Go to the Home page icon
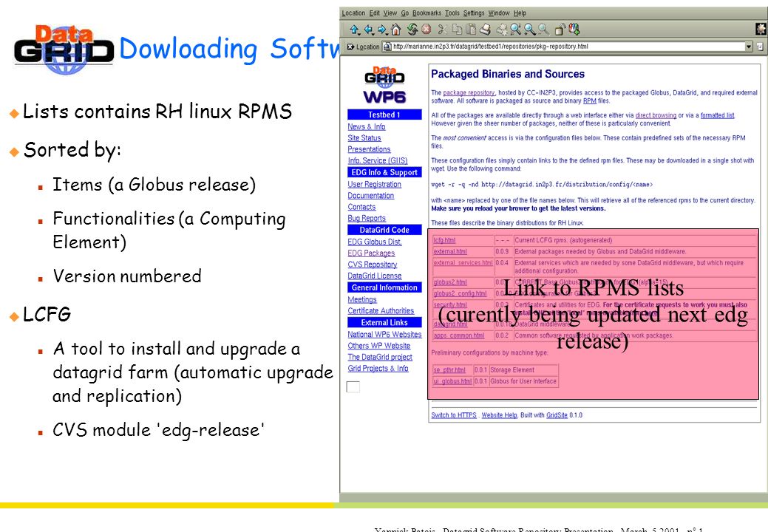The width and height of the screenshot is (768, 532). (395, 30)
